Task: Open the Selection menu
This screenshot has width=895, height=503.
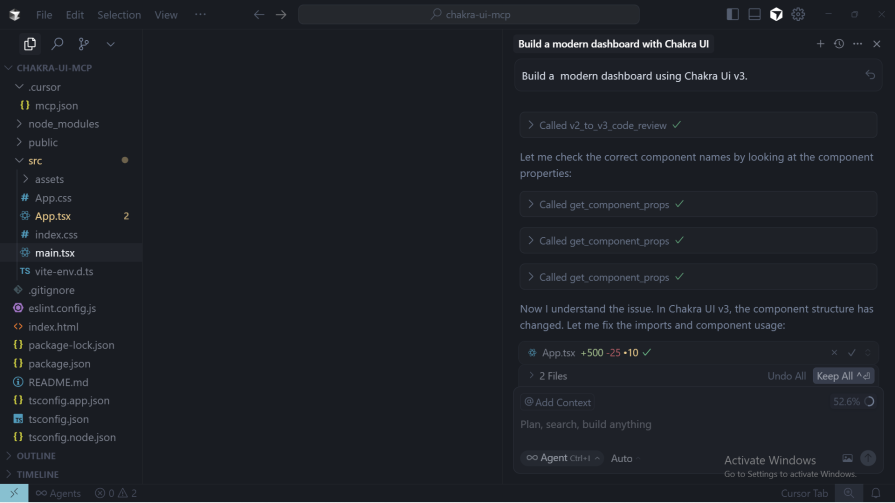Action: [x=119, y=15]
